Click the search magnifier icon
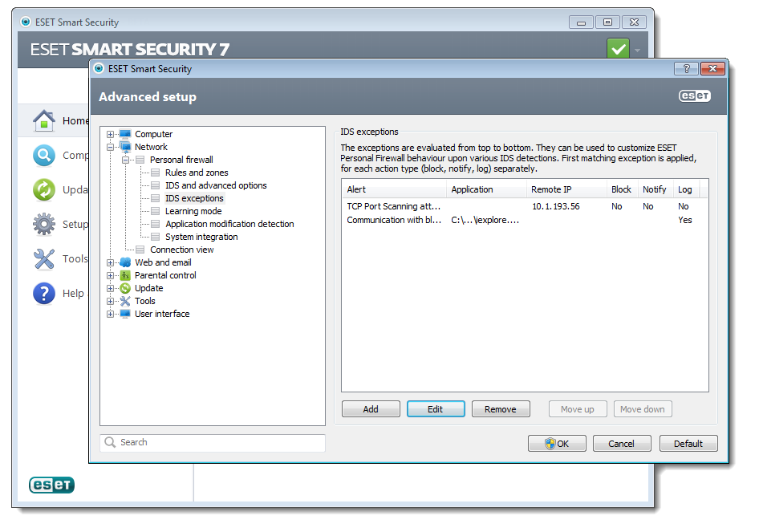 (x=110, y=442)
